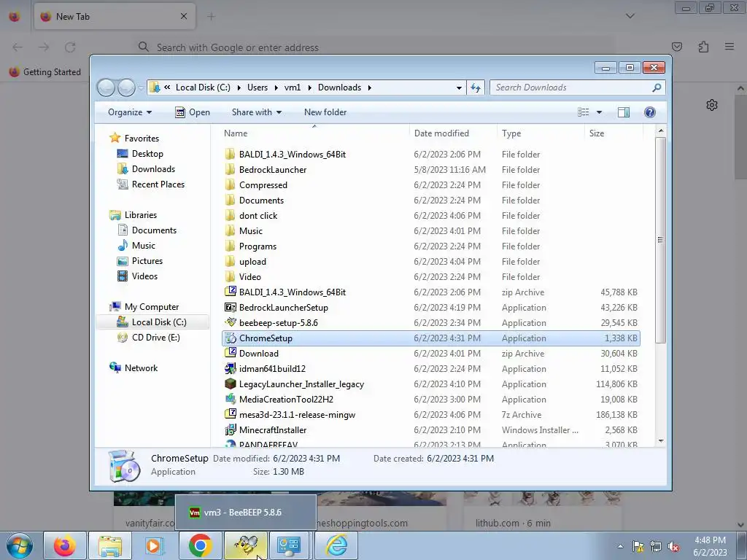747x560 pixels.
Task: Click the Firefox new tab settings gear
Action: tap(712, 105)
